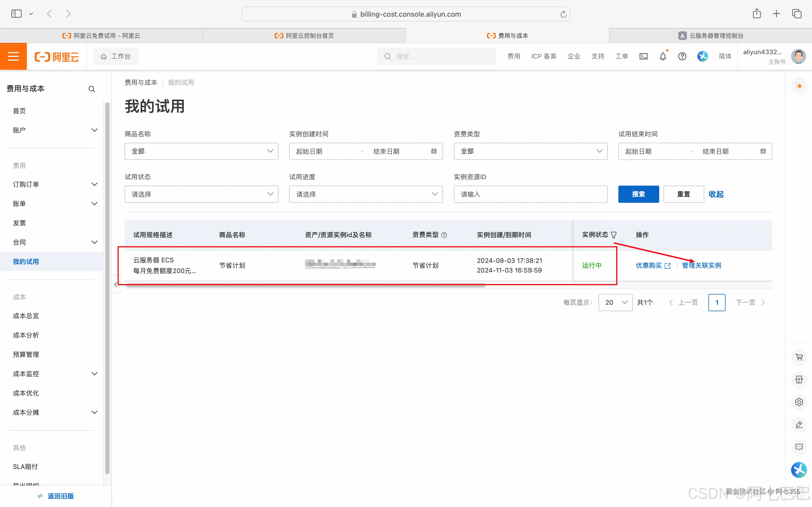
Task: Switch to the 阿里云控制台首页 browser tab
Action: 304,35
